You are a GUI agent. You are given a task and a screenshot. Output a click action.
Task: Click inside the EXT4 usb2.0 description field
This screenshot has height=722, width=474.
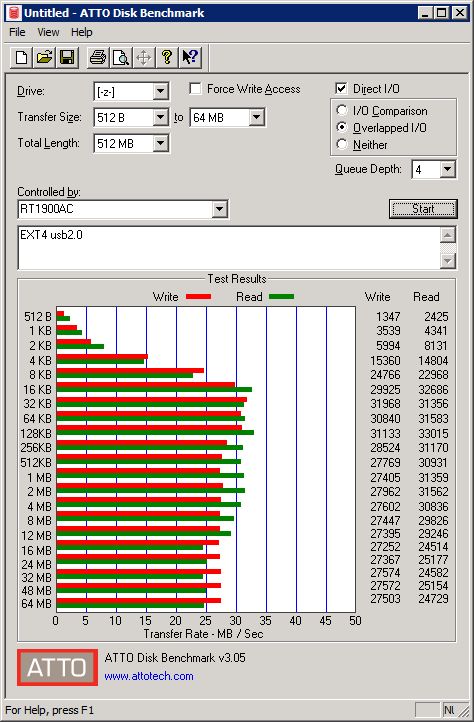pyautogui.click(x=229, y=248)
